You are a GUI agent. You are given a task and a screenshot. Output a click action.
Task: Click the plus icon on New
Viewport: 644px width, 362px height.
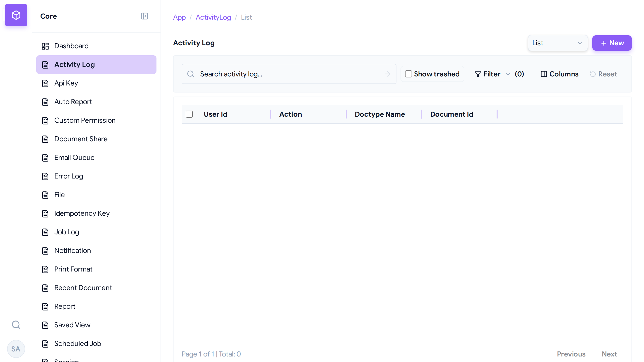(604, 43)
